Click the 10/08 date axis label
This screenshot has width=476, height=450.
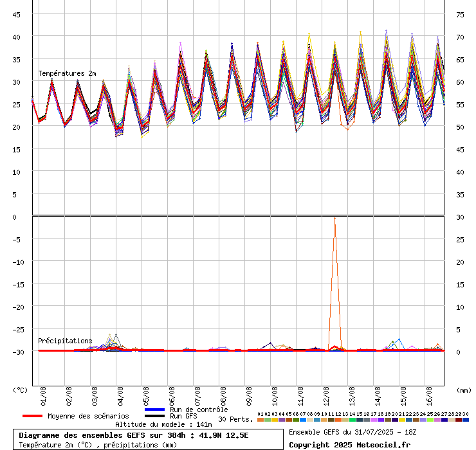click(x=275, y=396)
